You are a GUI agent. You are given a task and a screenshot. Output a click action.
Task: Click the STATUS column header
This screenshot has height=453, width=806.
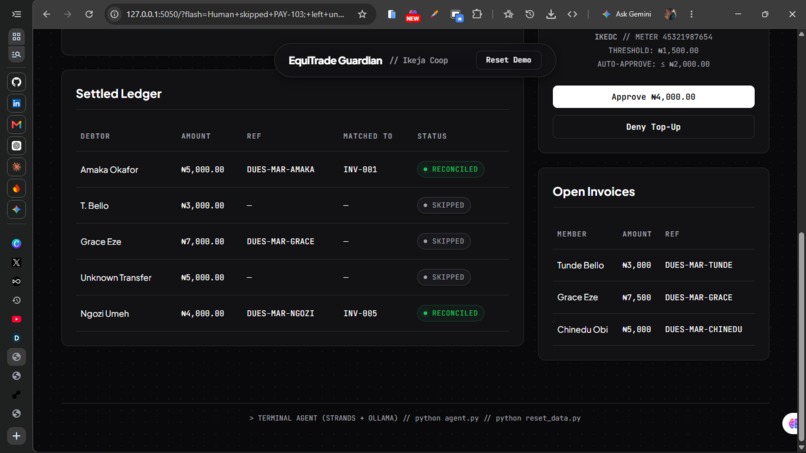point(432,136)
